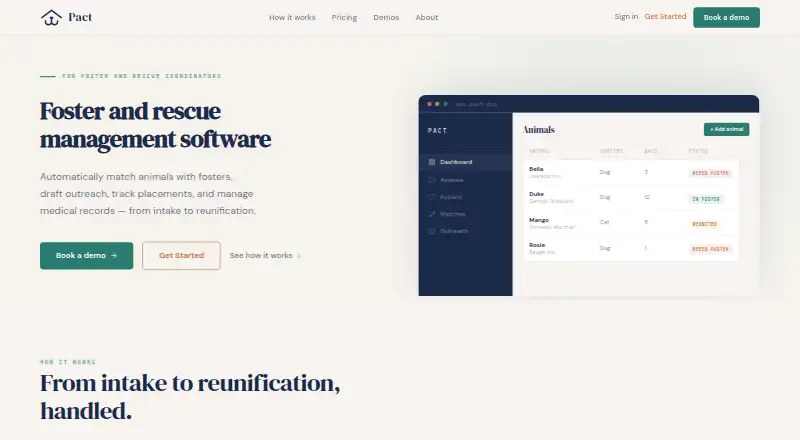Select the Mango animal name
The image size is (800, 440).
click(539, 220)
